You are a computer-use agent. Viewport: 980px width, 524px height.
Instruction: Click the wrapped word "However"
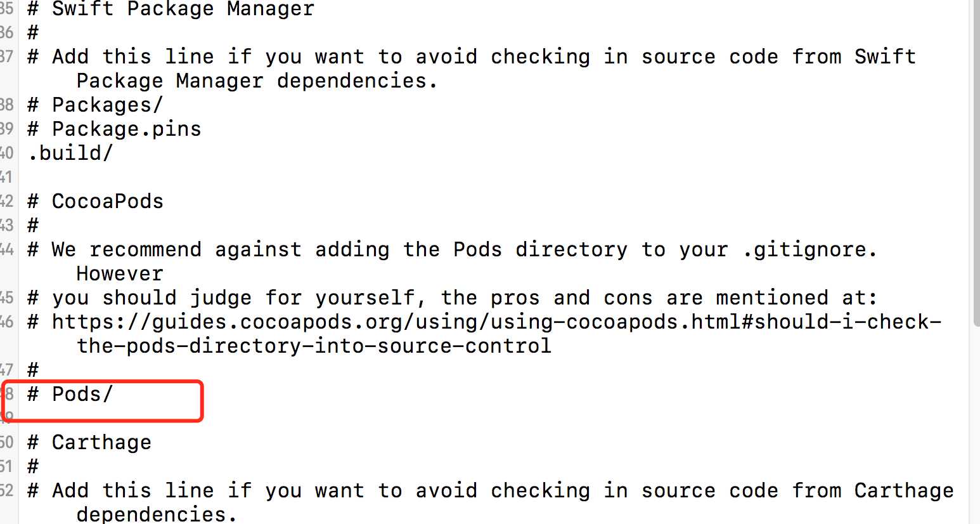(120, 273)
